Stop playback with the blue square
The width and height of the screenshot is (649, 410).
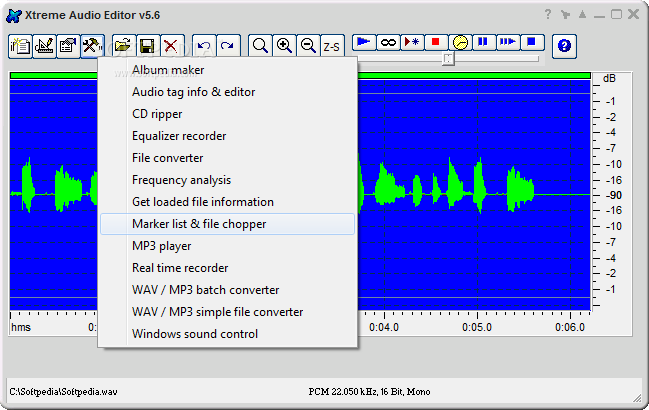tap(532, 42)
